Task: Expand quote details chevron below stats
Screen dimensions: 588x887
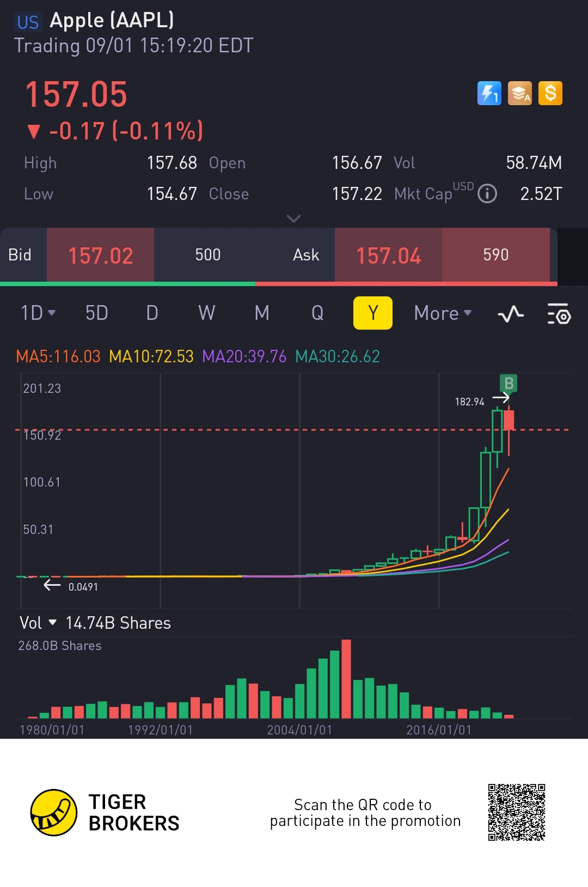Action: (293, 218)
